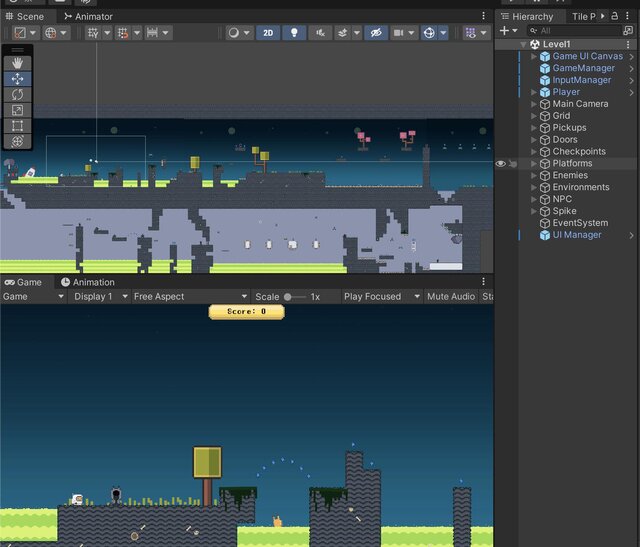The height and width of the screenshot is (547, 640).
Task: Collapse the Level1 scene
Action: 523,44
